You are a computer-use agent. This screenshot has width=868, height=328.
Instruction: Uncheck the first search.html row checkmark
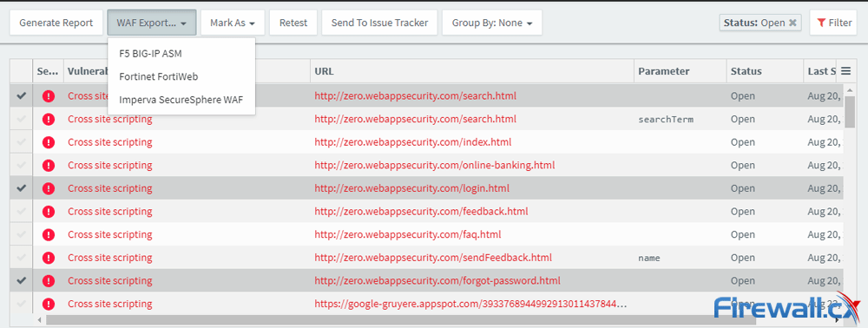click(21, 95)
